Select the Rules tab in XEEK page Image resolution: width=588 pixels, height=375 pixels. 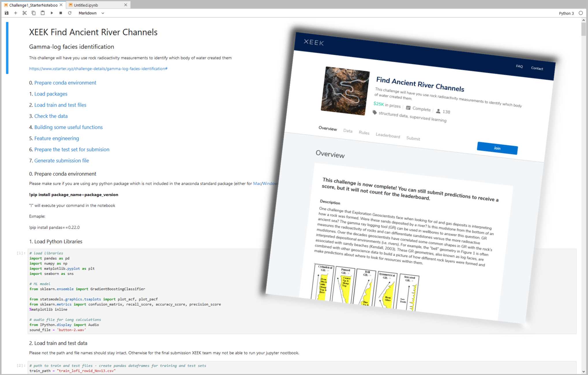[364, 133]
